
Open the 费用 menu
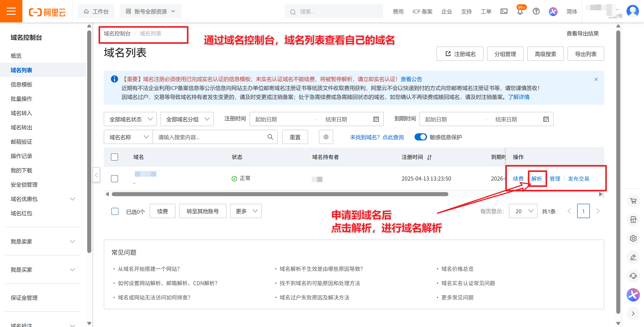[398, 11]
